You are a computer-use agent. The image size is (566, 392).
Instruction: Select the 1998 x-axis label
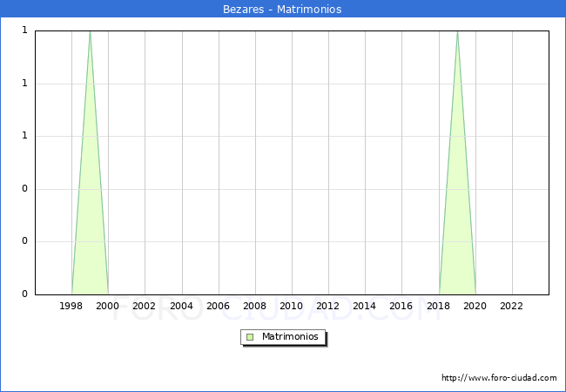point(71,306)
